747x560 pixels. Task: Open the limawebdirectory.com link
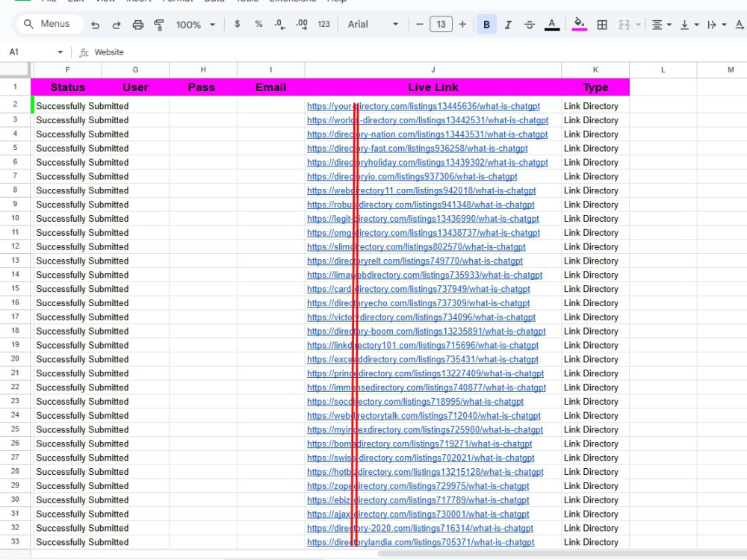(424, 275)
